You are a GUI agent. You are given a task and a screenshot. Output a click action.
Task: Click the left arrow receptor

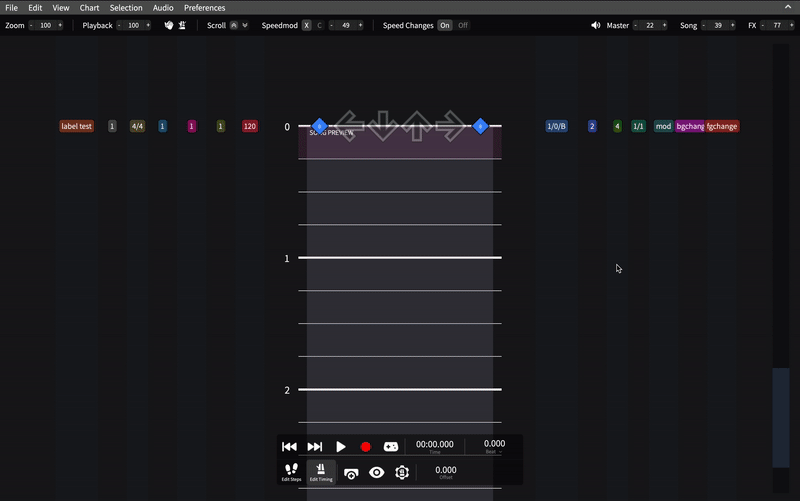pos(350,126)
